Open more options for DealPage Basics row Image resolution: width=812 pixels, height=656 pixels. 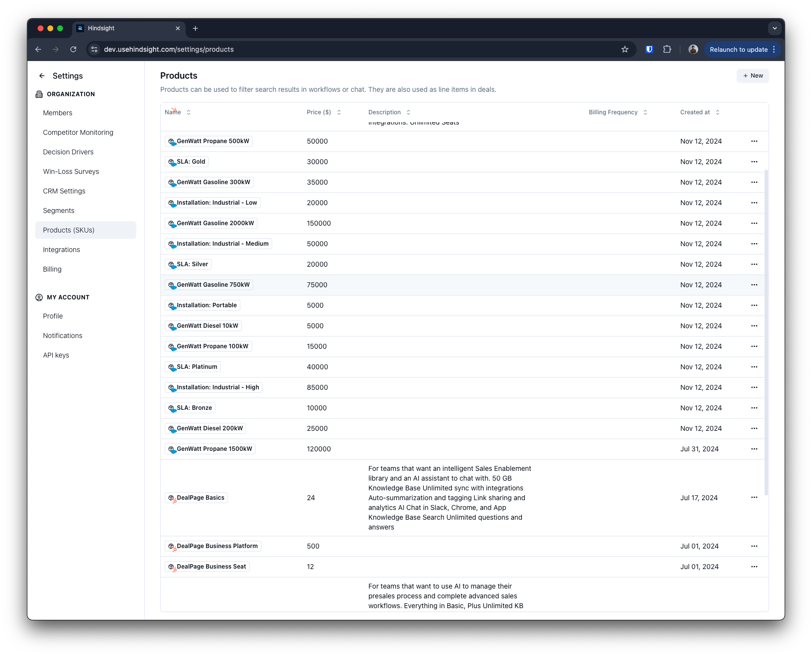tap(754, 497)
